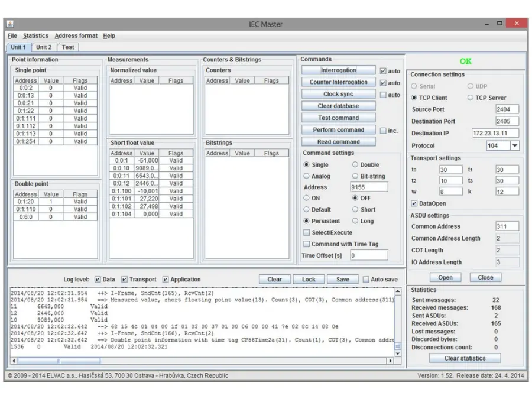Click the Java application icon in title bar
Viewport: 532px width, 399px height.
(10, 24)
